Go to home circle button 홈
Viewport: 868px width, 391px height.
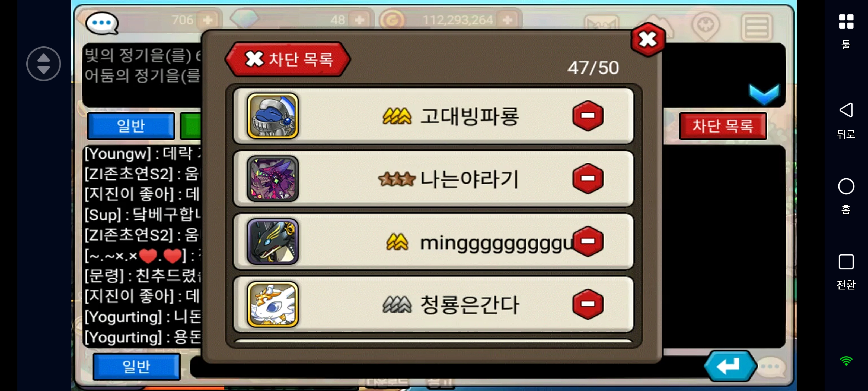point(846,196)
